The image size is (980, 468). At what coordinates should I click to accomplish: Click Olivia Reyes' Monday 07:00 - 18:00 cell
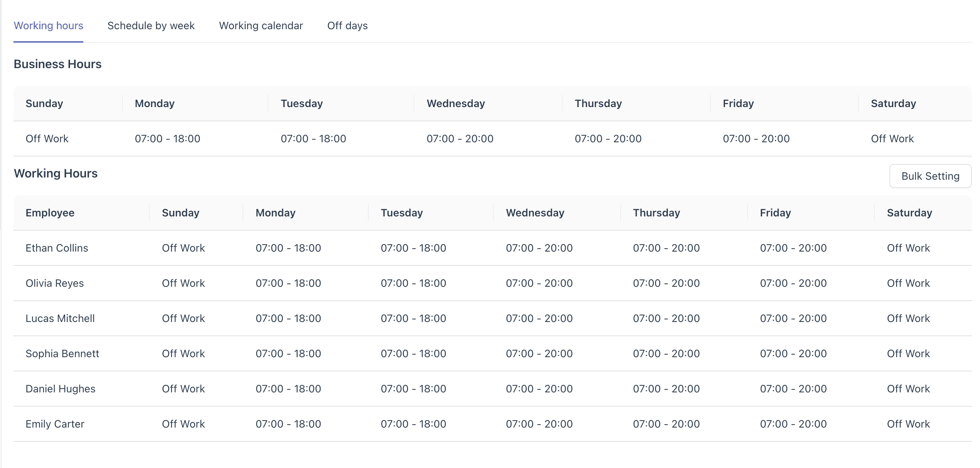tap(288, 283)
